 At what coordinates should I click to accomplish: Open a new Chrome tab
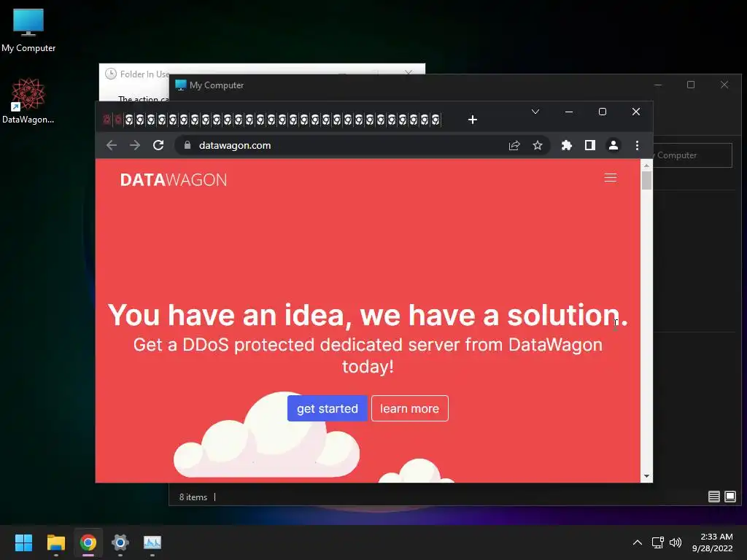point(472,120)
